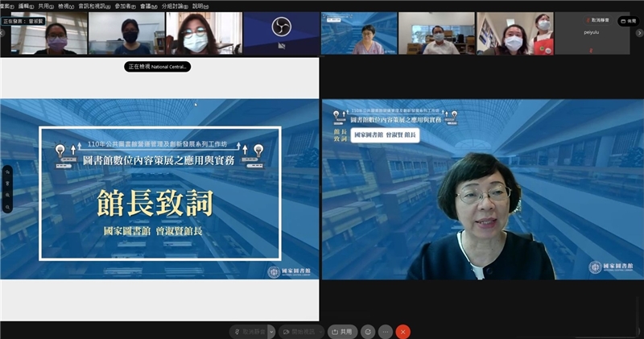Viewport: 644px width, 339px height.
Task: Click the 正在檢視 National Central label
Action: [157, 67]
